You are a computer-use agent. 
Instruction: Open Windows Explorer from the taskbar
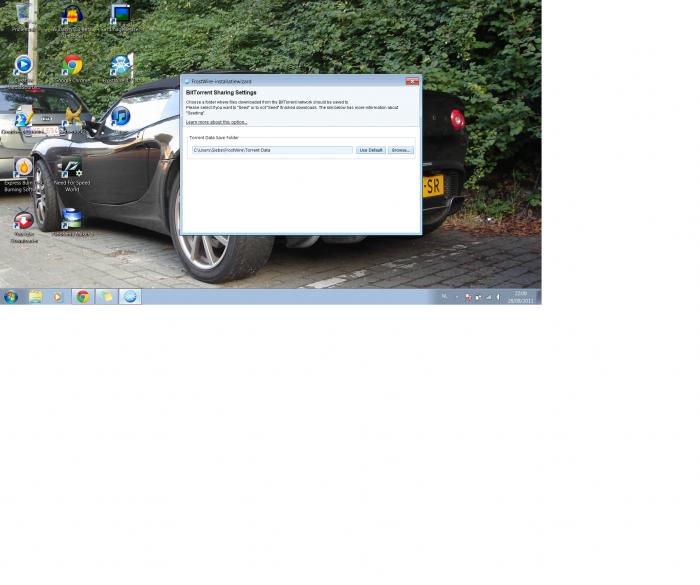pyautogui.click(x=36, y=297)
